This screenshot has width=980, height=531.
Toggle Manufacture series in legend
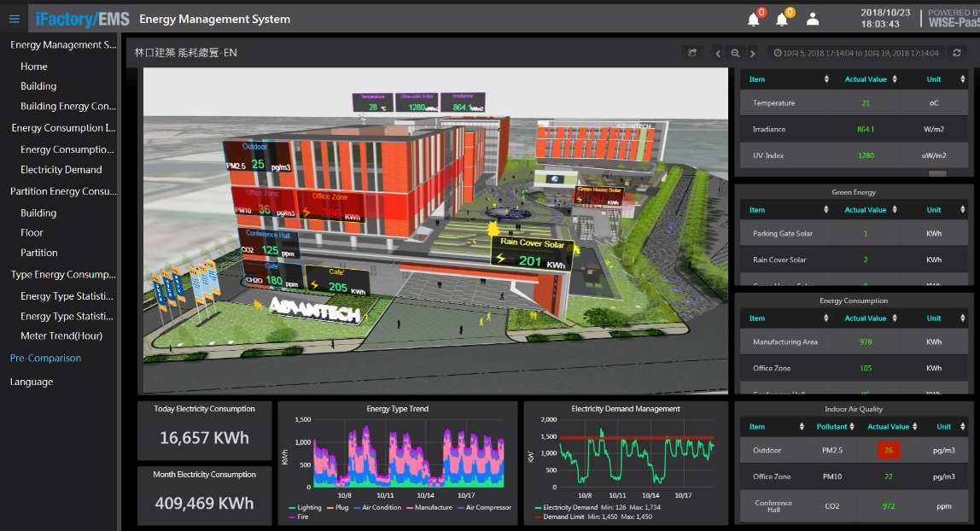[x=429, y=507]
